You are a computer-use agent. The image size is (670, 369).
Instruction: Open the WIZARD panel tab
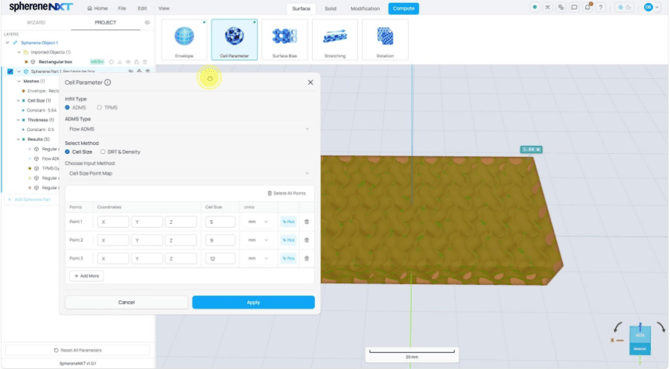[36, 22]
